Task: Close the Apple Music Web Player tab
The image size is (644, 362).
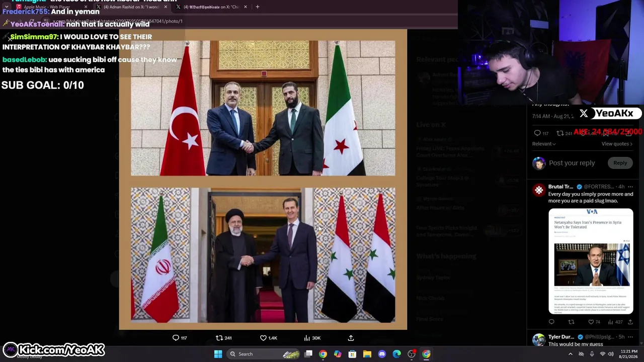Action: 86,7
